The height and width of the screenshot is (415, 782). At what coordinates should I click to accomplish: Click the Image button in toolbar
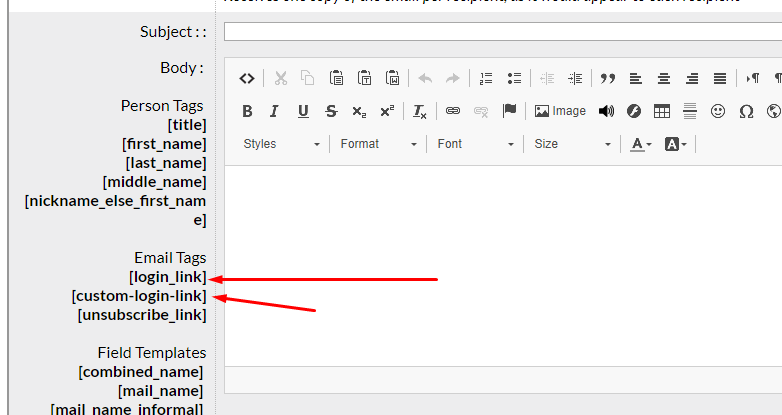(x=560, y=111)
